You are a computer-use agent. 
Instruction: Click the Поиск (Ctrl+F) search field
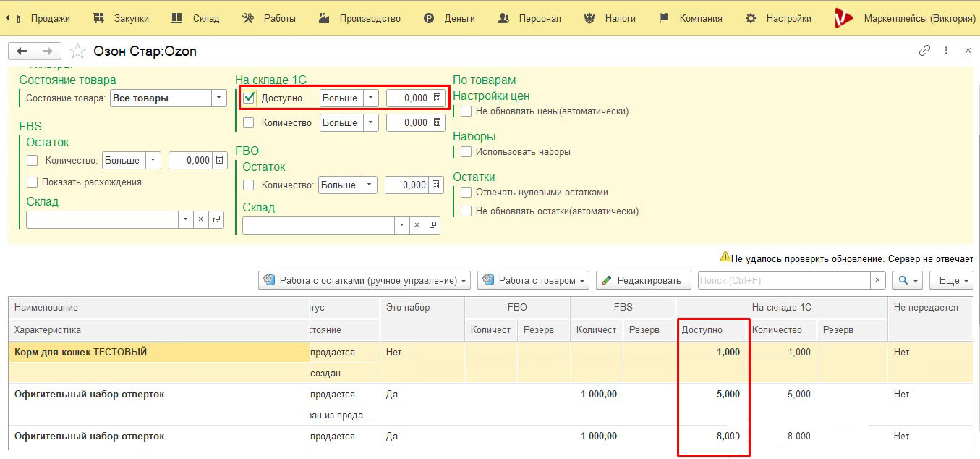point(784,280)
